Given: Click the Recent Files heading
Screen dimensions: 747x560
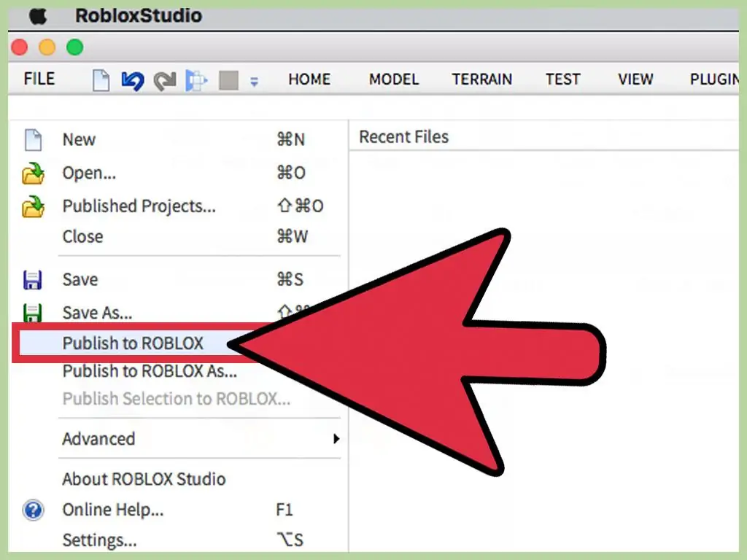Looking at the screenshot, I should [404, 137].
